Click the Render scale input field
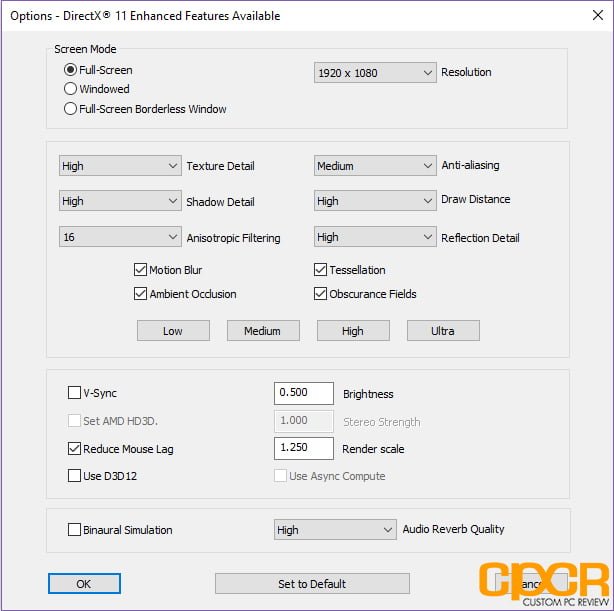The image size is (614, 611). 304,448
